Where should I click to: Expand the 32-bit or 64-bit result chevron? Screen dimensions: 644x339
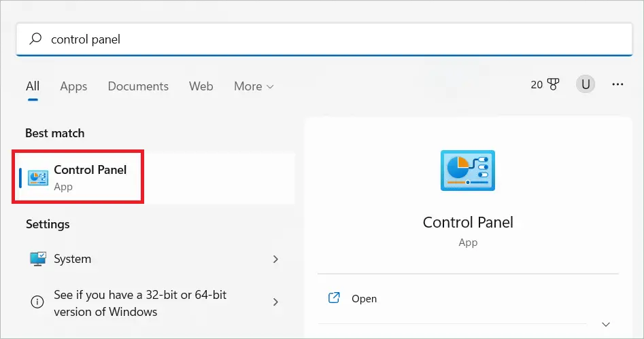pyautogui.click(x=275, y=302)
